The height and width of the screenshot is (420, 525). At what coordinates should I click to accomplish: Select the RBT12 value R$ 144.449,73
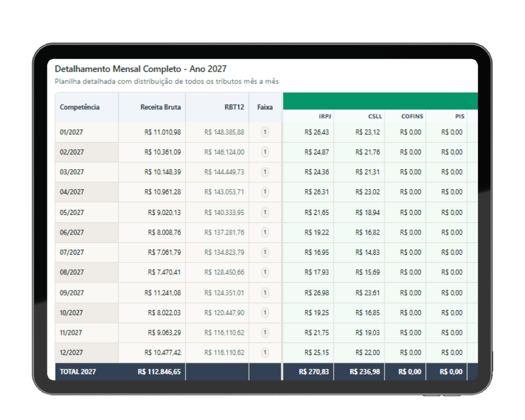224,172
